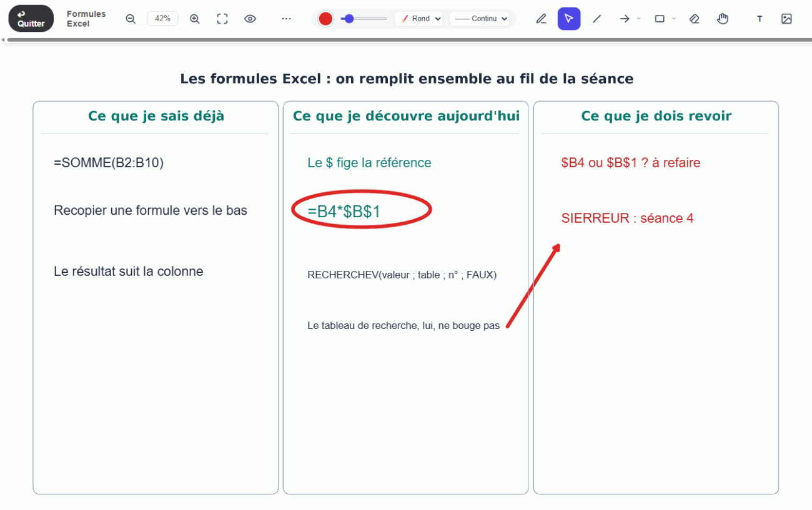
Task: Select the eraser tool
Action: (694, 19)
